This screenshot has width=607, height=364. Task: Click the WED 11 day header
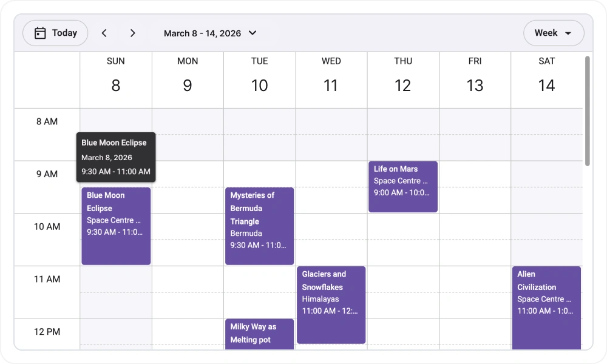[x=331, y=76]
